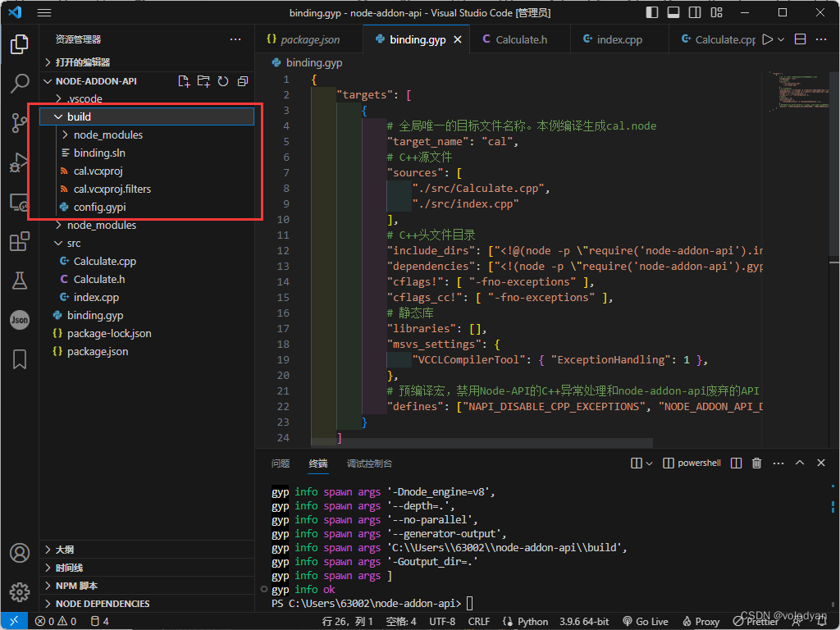Open the Manage gear menu
The height and width of the screenshot is (630, 840).
coord(20,592)
